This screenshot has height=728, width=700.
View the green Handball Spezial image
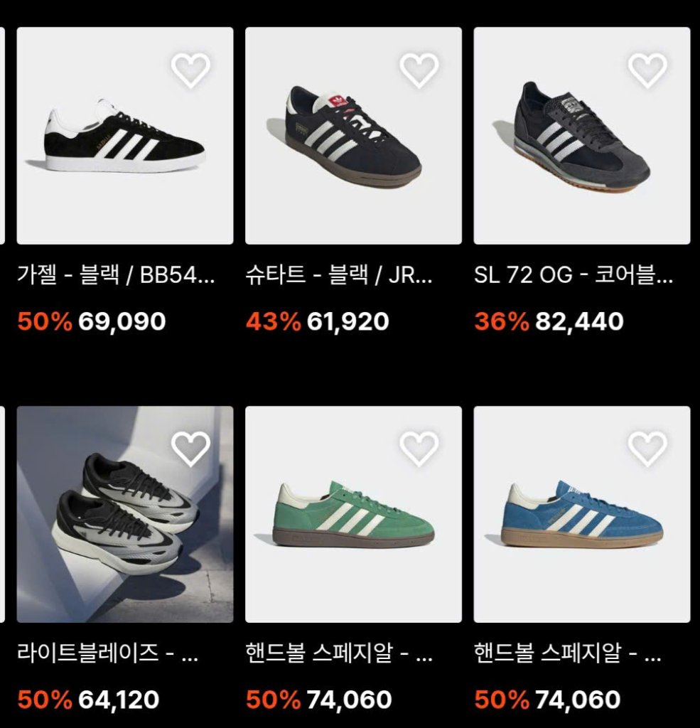(353, 515)
